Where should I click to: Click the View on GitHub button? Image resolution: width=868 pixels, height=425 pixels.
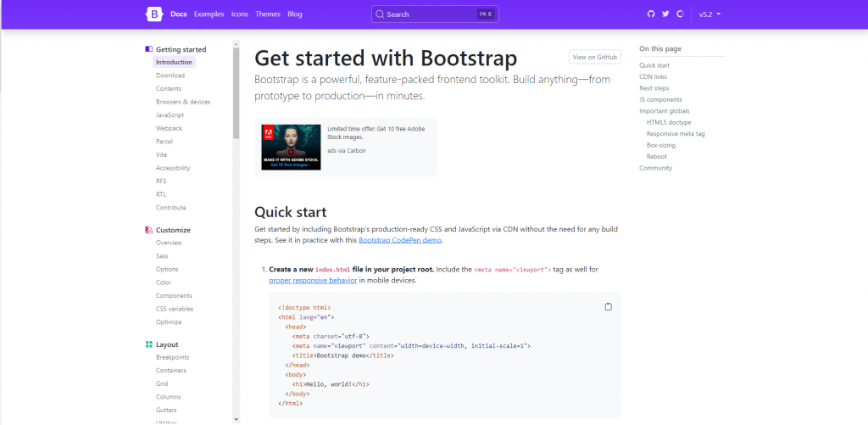point(595,57)
